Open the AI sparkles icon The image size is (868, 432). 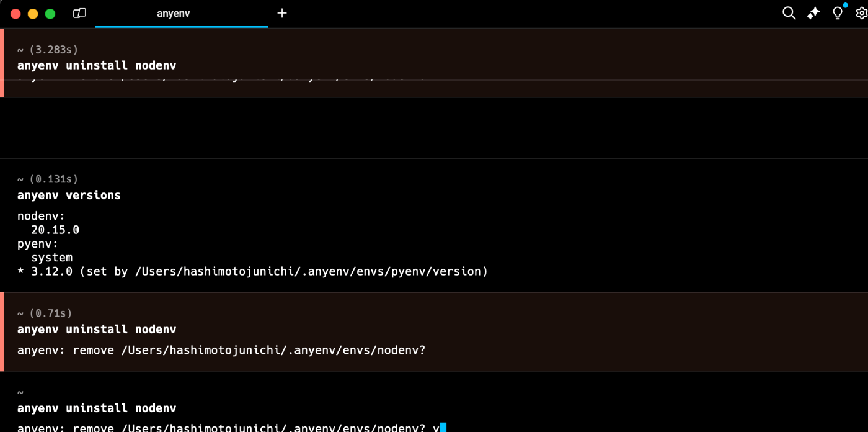(813, 13)
